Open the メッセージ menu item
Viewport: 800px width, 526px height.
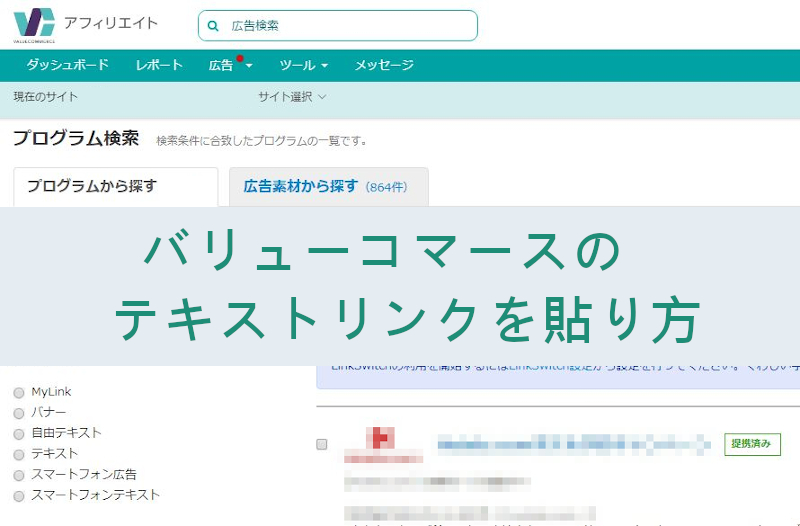pyautogui.click(x=384, y=65)
